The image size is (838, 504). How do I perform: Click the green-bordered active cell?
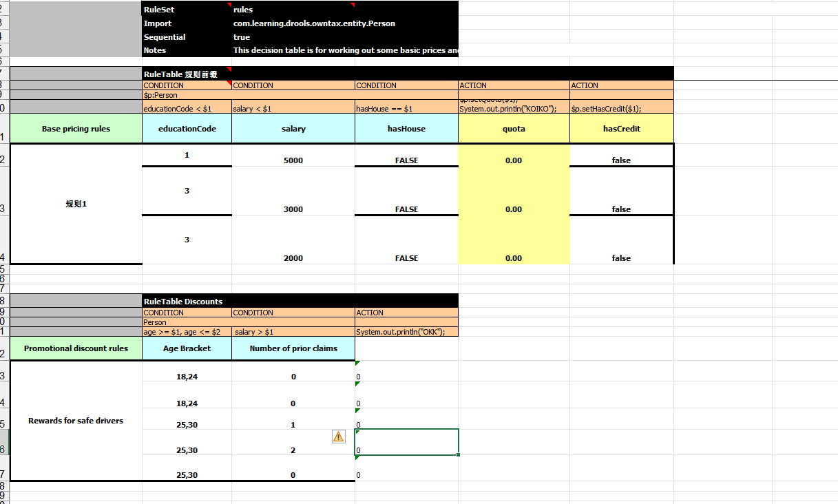(x=406, y=441)
